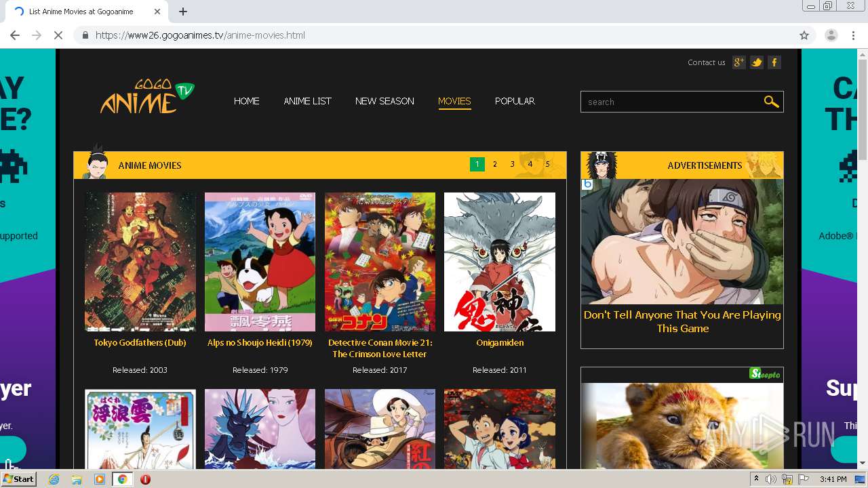Viewport: 868px width, 488px height.
Task: Go back to previous page
Action: [15, 35]
